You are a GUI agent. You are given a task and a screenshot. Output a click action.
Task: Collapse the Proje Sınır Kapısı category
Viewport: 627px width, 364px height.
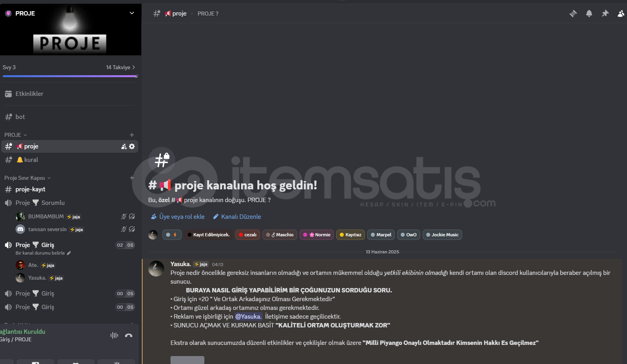[x=27, y=178]
